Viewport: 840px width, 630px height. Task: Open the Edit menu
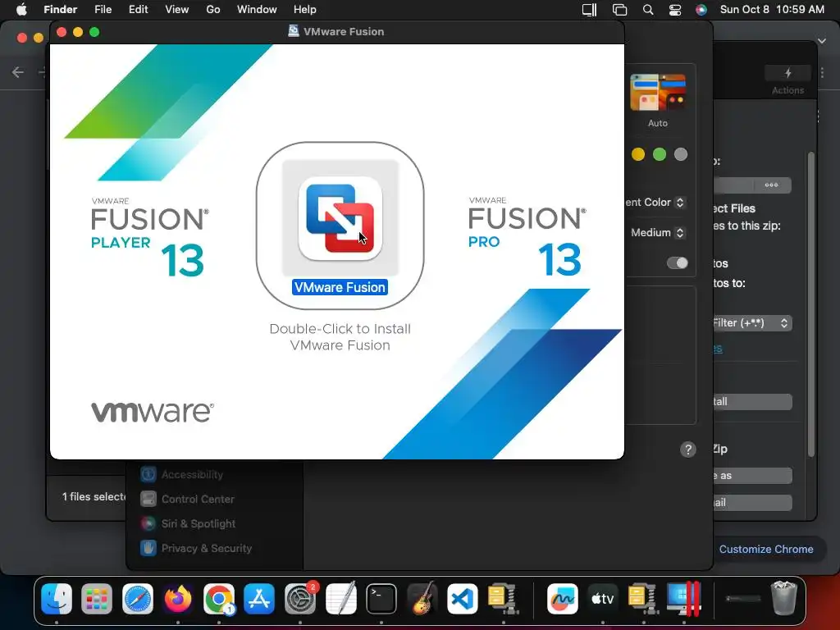[x=138, y=9]
